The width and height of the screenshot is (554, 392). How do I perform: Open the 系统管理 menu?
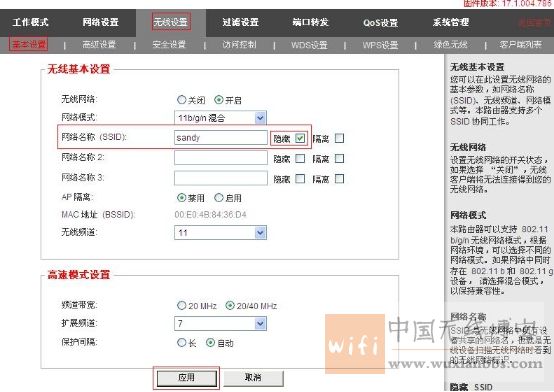click(451, 22)
